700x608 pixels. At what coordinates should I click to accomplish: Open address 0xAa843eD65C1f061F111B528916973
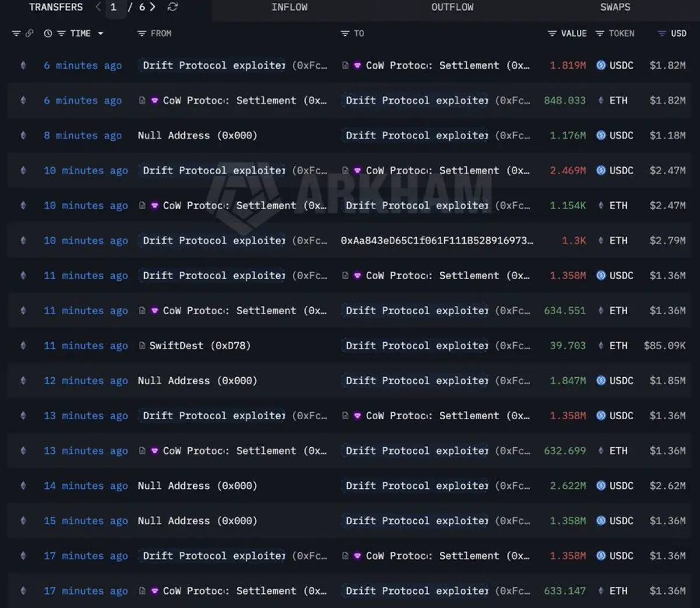(x=437, y=240)
